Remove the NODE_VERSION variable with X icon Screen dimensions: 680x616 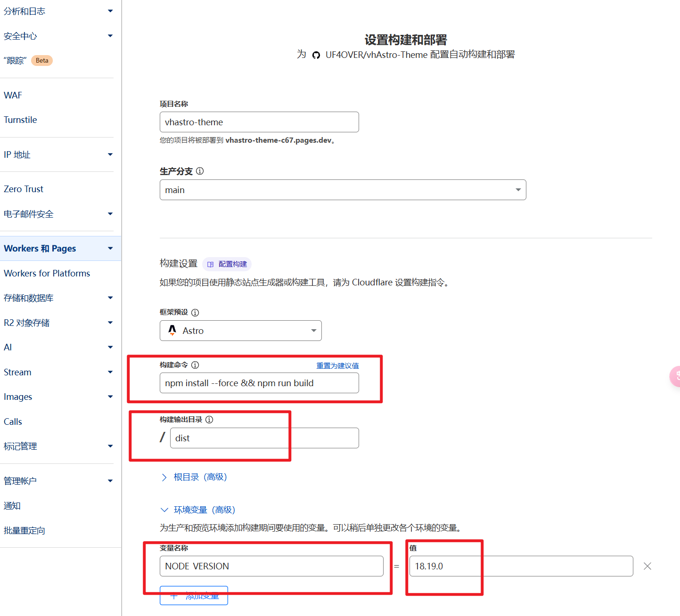click(x=647, y=566)
